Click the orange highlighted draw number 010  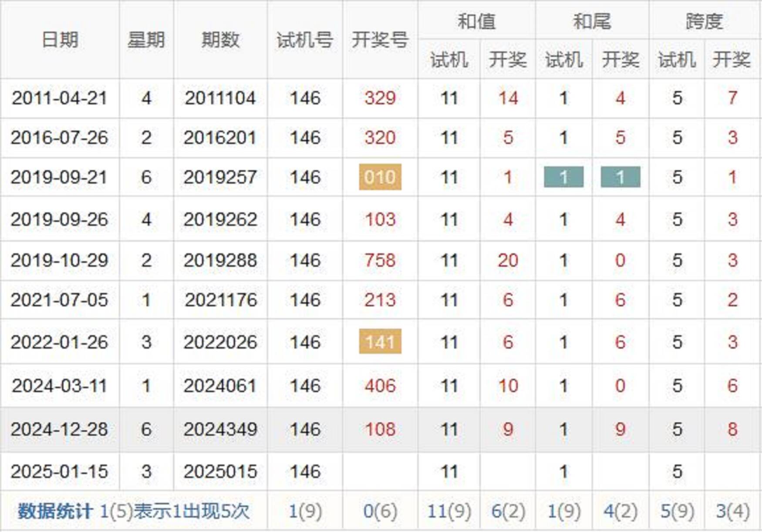point(380,177)
